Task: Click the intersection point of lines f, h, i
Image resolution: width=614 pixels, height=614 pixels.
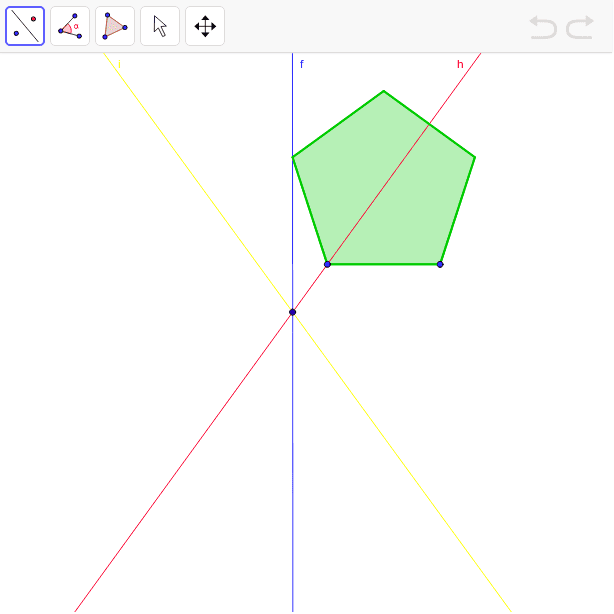Action: point(293,312)
